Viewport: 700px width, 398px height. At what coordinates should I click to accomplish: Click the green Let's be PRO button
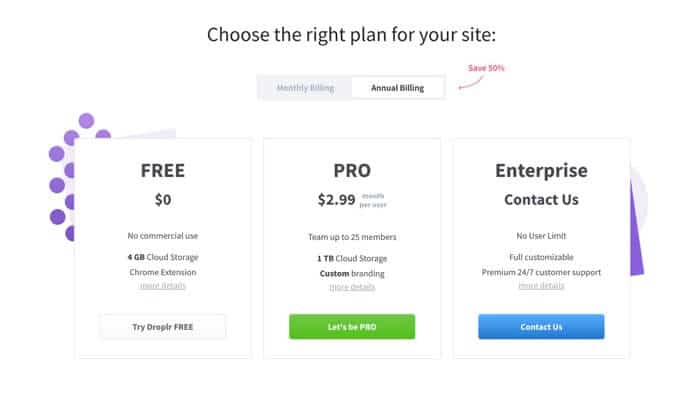352,327
